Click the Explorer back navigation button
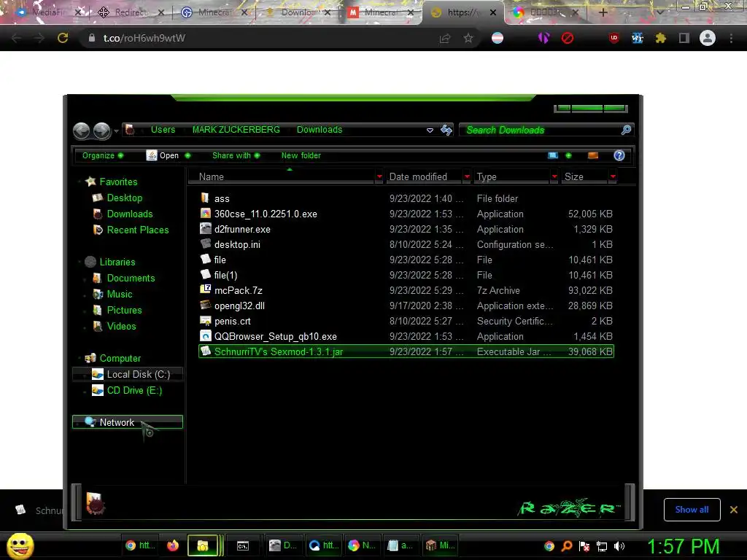Screen dimensions: 747x560 82,131
